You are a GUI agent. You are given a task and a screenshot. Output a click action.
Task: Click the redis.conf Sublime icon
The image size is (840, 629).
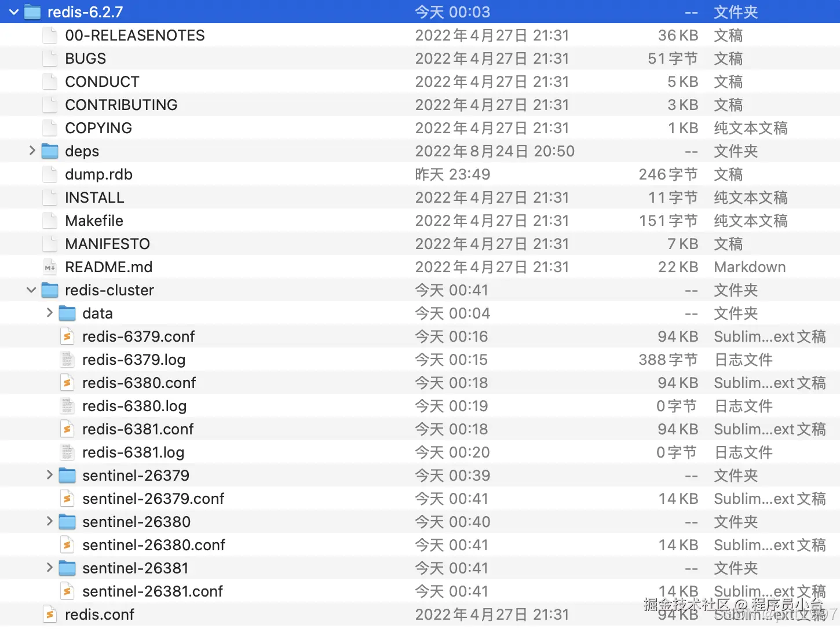point(50,615)
